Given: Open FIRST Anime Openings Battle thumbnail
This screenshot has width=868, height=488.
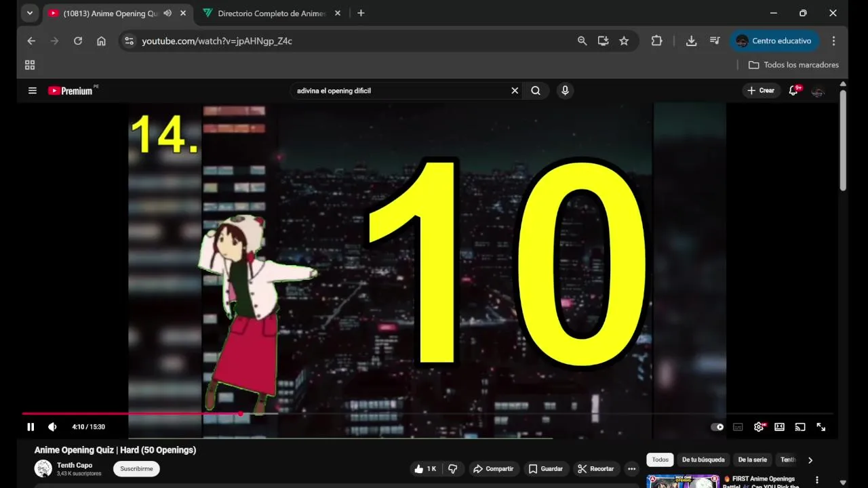Looking at the screenshot, I should click(x=683, y=481).
